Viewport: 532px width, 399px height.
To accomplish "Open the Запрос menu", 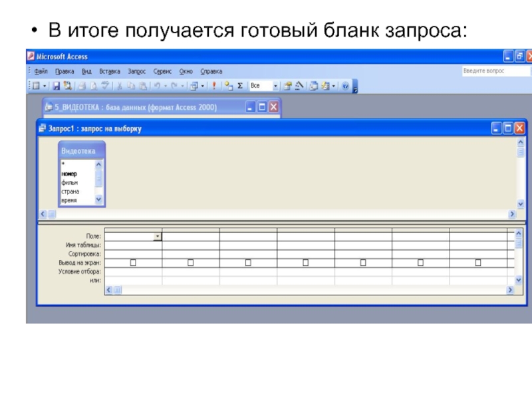I will (x=136, y=71).
